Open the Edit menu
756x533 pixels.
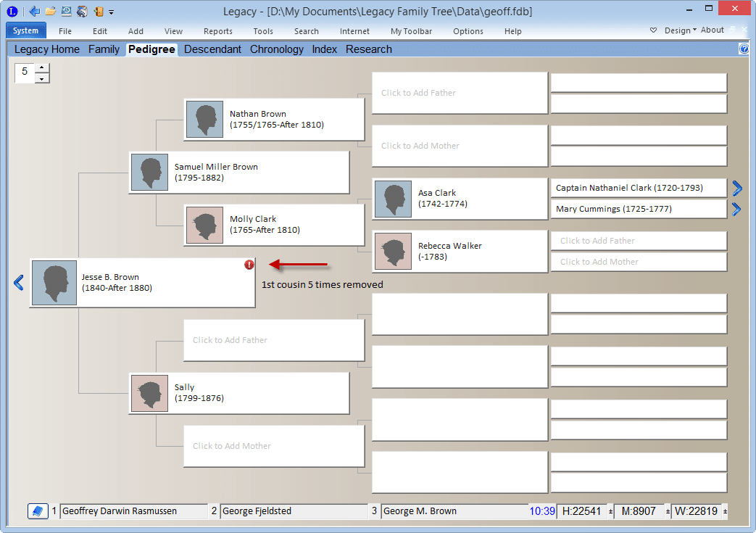tap(100, 31)
